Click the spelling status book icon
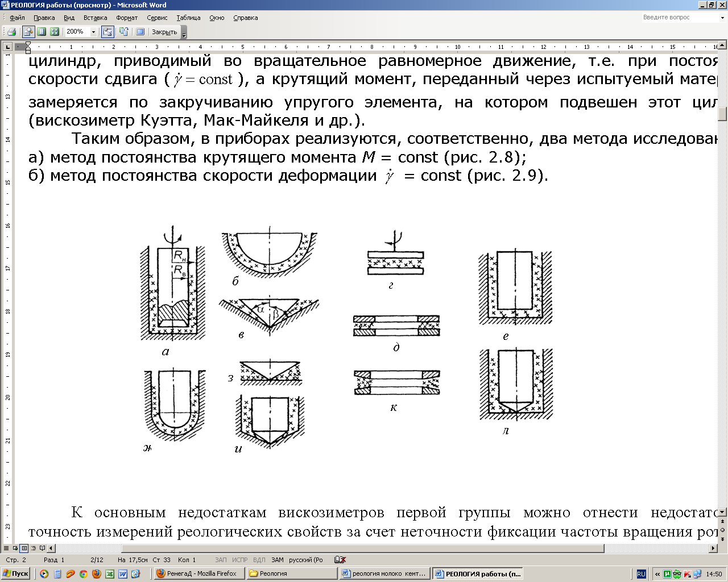This screenshot has height=582, width=728. pos(339,560)
